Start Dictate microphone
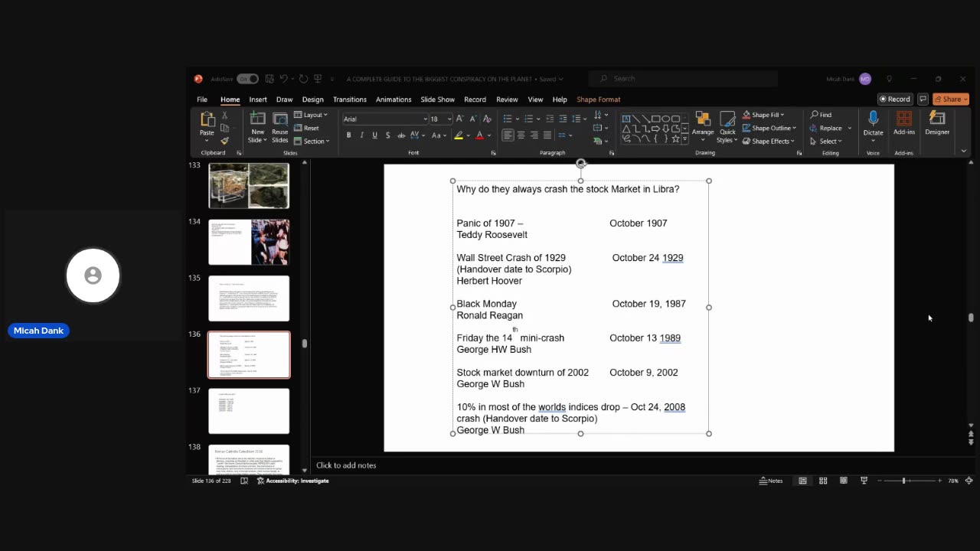 coord(873,124)
